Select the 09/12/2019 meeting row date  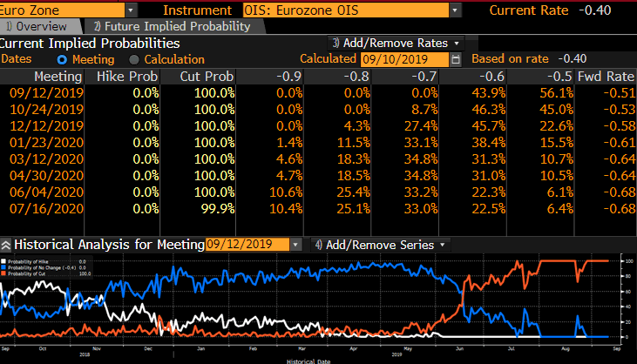pos(46,93)
